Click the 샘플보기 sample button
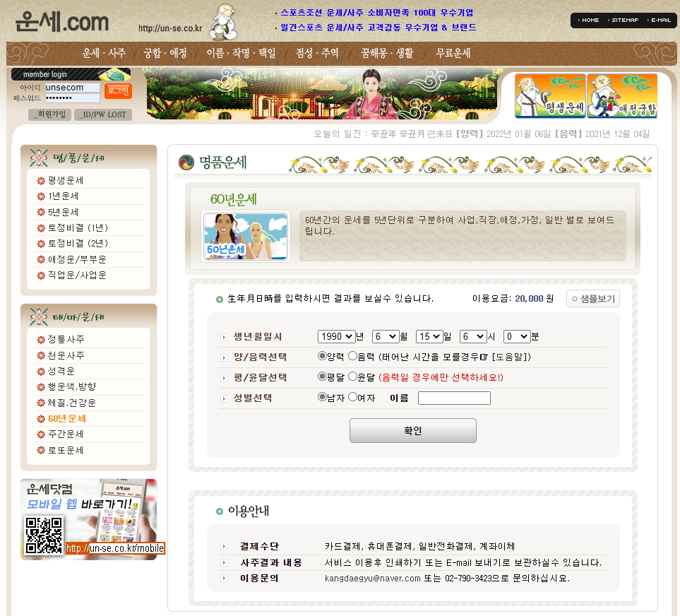This screenshot has width=680, height=616. [593, 299]
